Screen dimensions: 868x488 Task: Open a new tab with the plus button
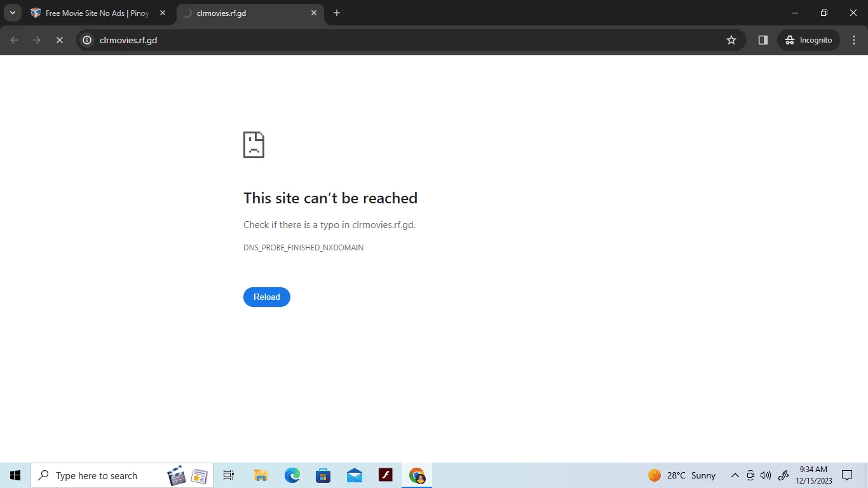click(x=337, y=13)
